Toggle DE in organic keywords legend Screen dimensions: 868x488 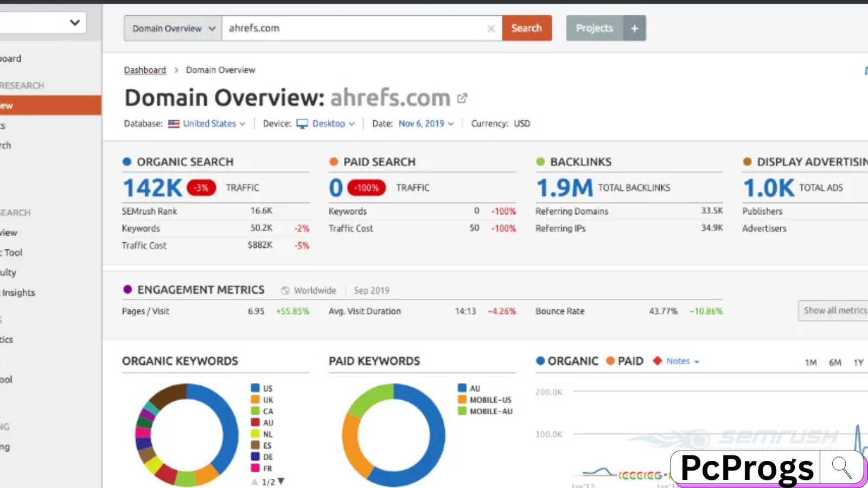click(262, 457)
